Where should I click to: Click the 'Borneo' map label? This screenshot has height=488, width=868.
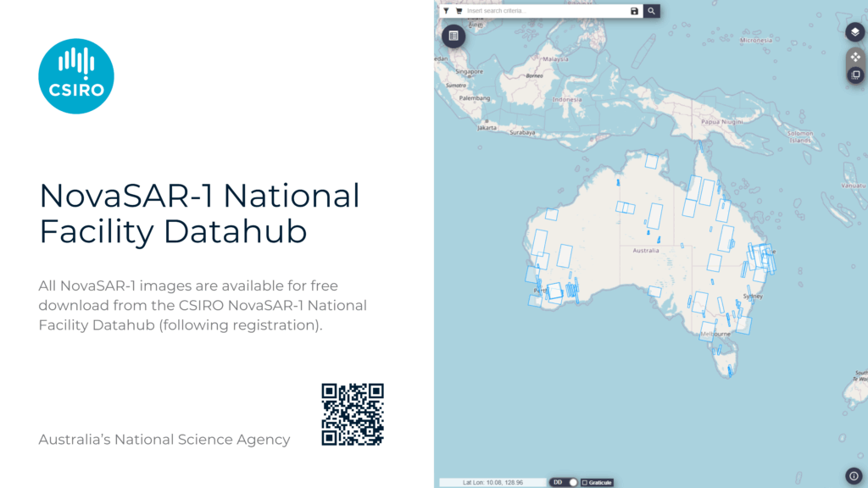pos(534,75)
